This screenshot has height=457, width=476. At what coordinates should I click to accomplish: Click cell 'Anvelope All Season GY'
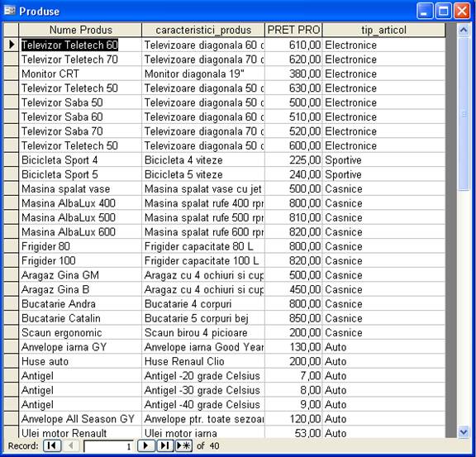pyautogui.click(x=80, y=419)
